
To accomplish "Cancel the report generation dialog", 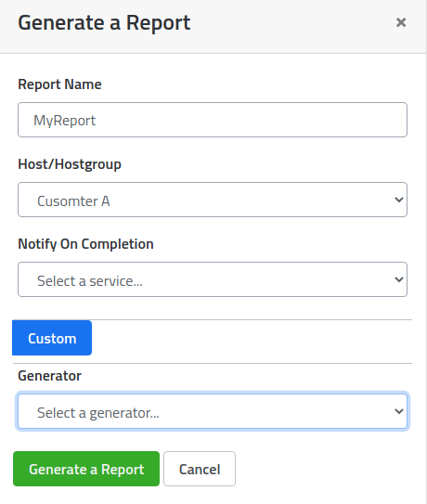I will tap(200, 469).
